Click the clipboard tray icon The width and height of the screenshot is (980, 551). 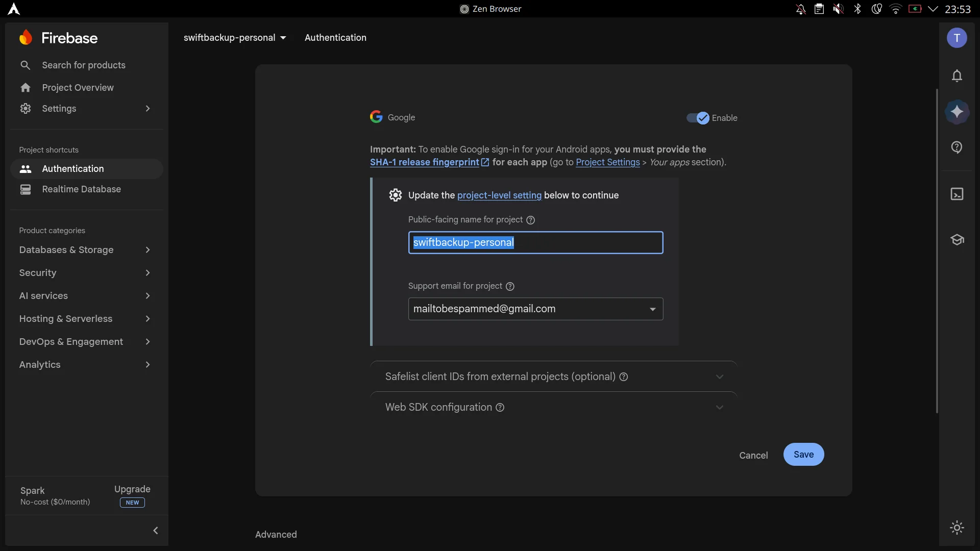click(819, 9)
